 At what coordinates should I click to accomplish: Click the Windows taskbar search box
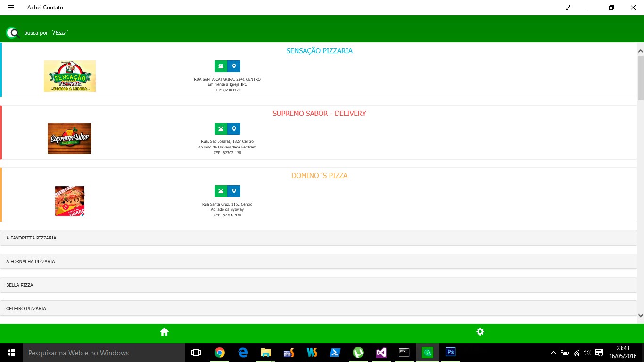[x=104, y=353]
